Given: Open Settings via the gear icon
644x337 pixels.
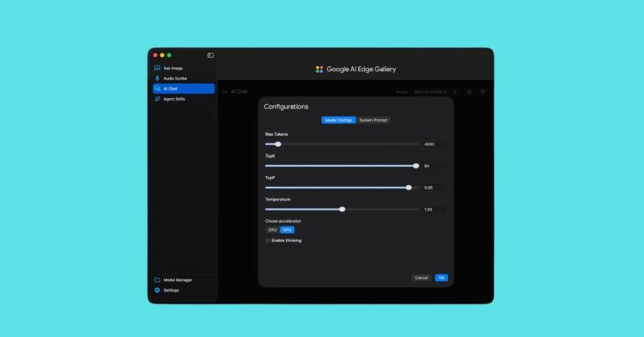Looking at the screenshot, I should (158, 290).
